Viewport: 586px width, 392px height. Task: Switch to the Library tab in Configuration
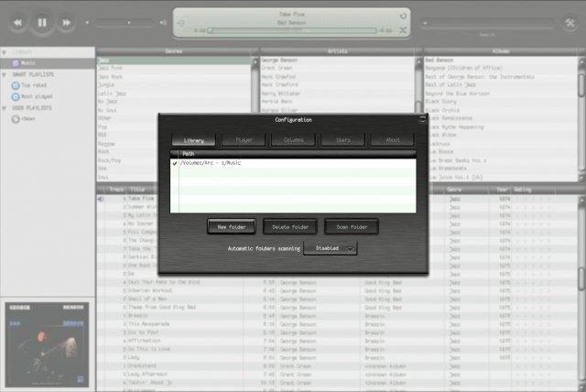[x=193, y=140]
